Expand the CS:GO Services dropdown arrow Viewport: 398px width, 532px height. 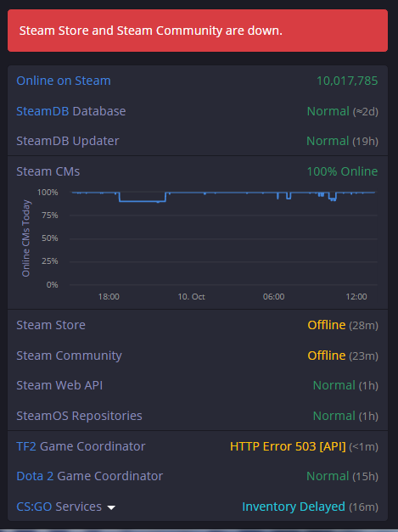(111, 507)
